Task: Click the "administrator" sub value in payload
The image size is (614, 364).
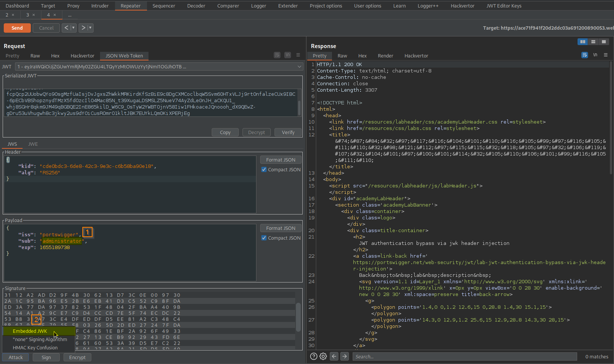Action: (62, 241)
